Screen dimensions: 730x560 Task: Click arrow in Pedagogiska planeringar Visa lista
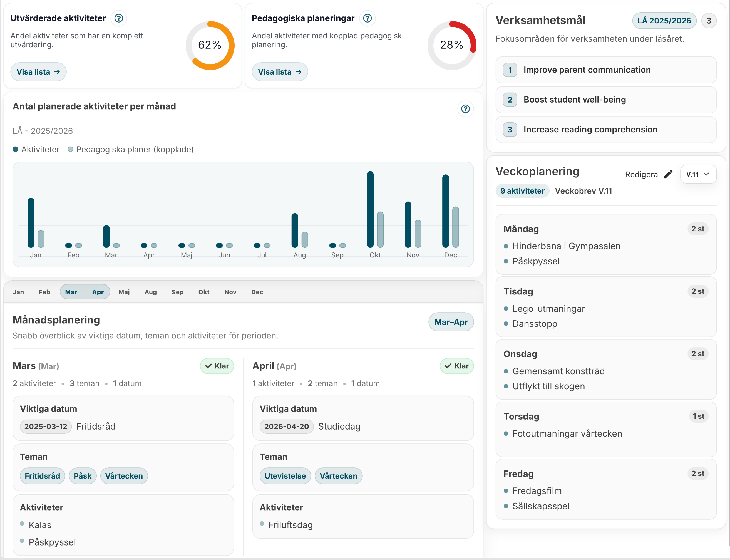pos(299,72)
